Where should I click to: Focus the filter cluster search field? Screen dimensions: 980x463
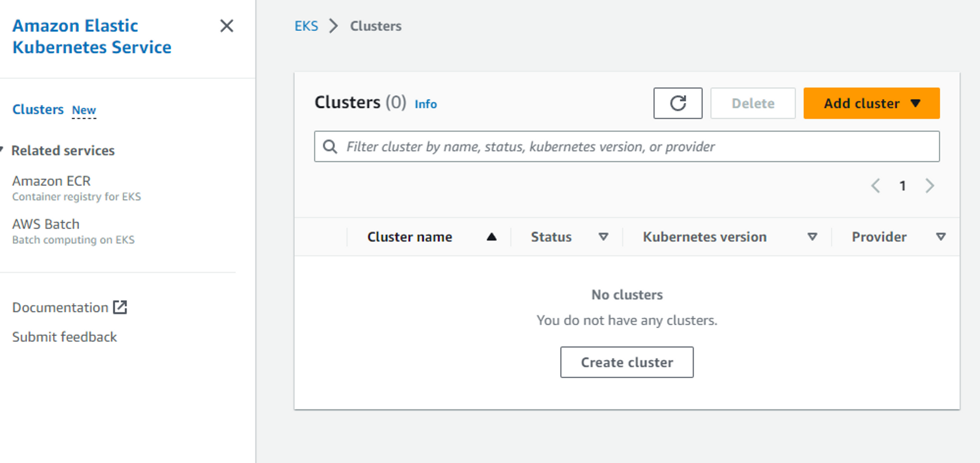coord(627,146)
